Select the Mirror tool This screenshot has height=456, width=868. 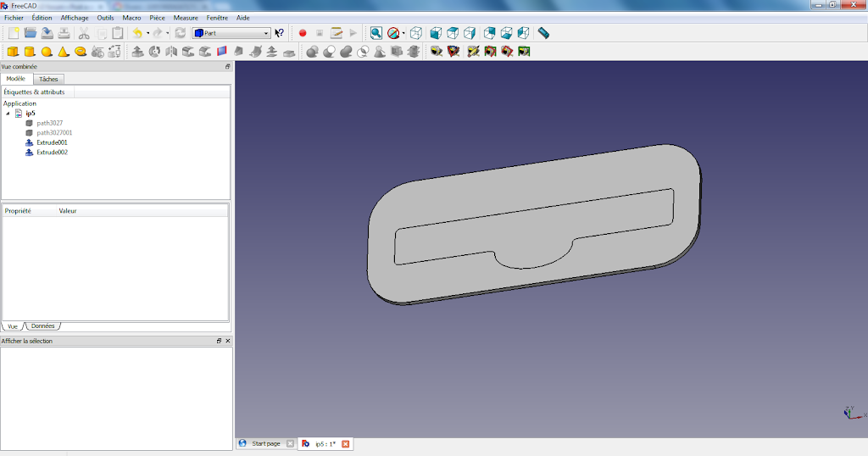171,52
